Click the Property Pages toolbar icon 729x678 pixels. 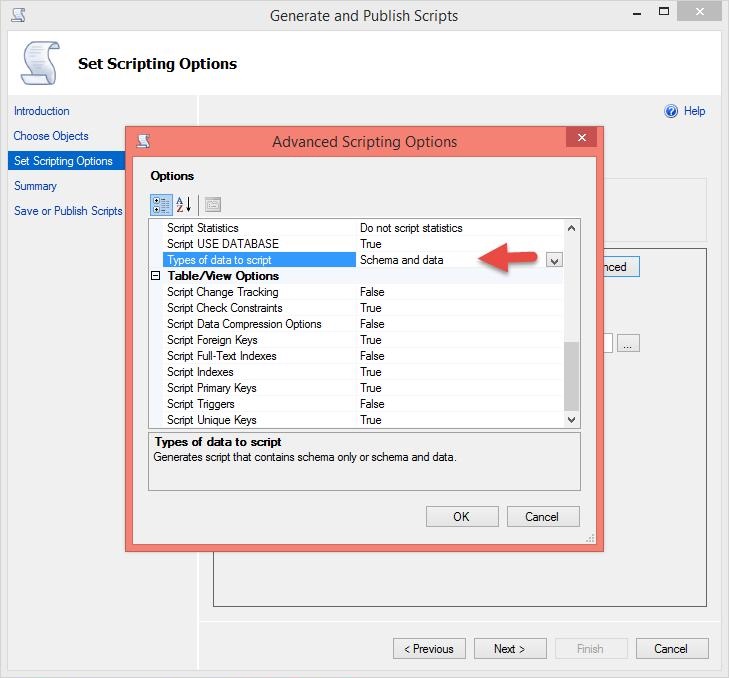pyautogui.click(x=213, y=205)
